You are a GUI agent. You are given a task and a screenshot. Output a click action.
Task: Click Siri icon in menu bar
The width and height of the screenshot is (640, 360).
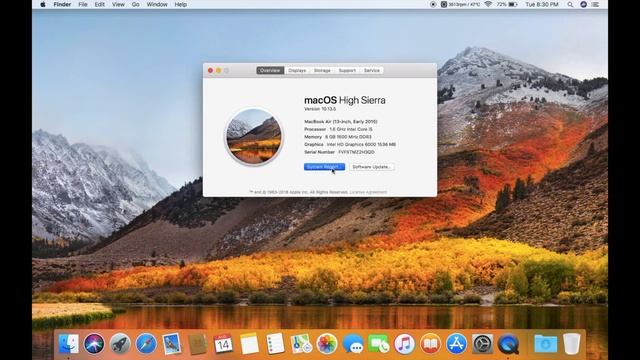[584, 4]
